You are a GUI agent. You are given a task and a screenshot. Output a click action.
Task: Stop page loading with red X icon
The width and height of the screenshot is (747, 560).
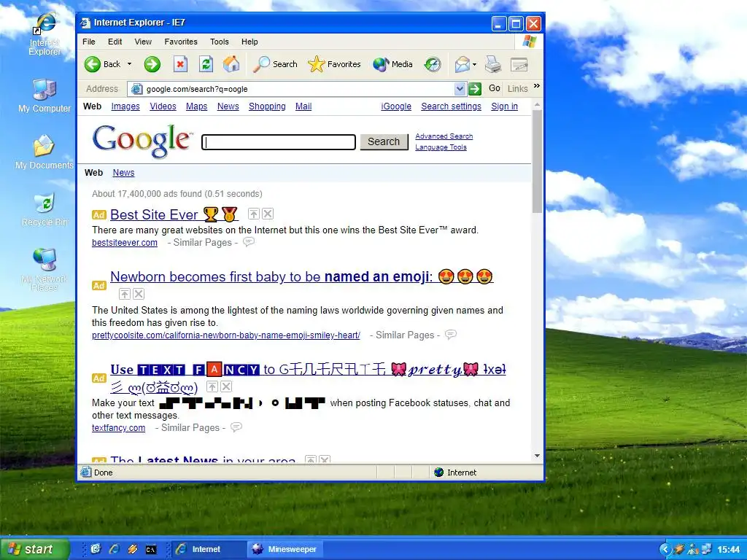[x=180, y=64]
